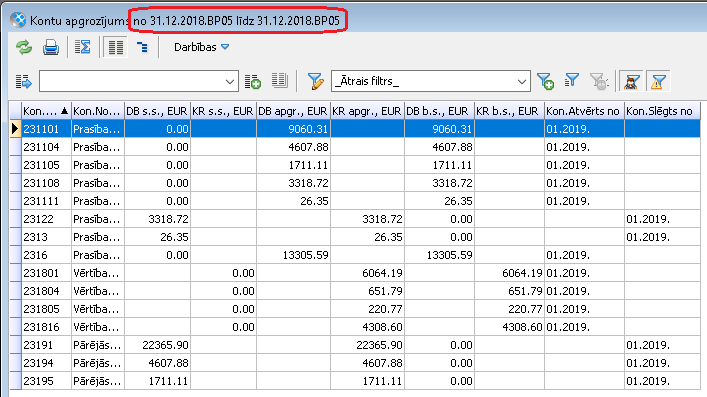Open the Darbības menu
This screenshot has height=397, width=707.
202,47
